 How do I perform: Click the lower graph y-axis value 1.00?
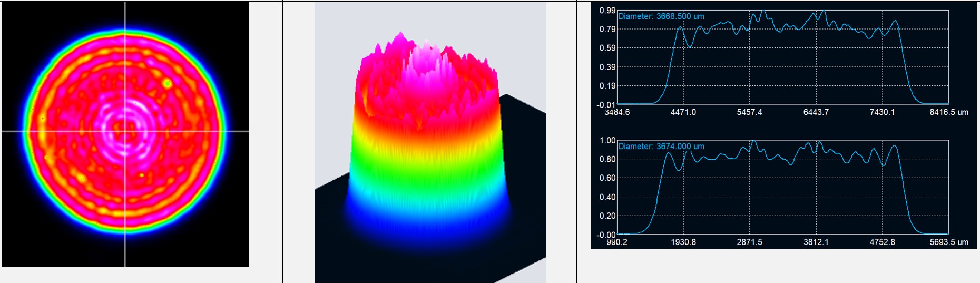(607, 140)
